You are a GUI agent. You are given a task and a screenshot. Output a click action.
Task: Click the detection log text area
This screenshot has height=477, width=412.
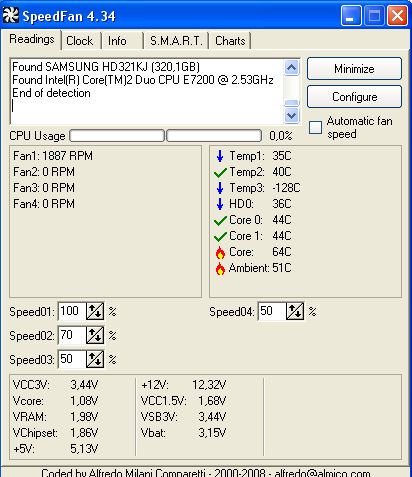[147, 91]
